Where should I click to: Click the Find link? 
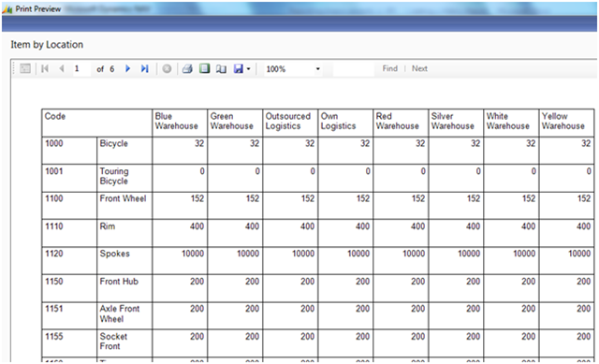(389, 68)
